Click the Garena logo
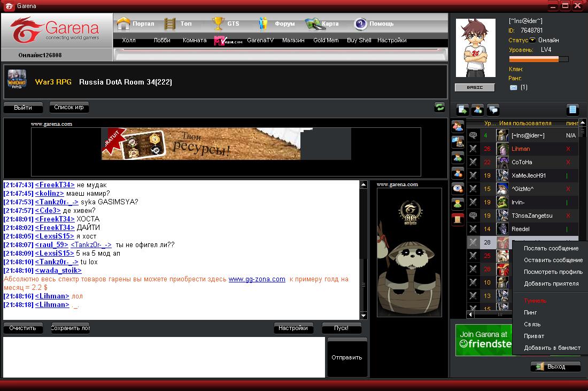This screenshot has width=588, height=391. (55, 29)
